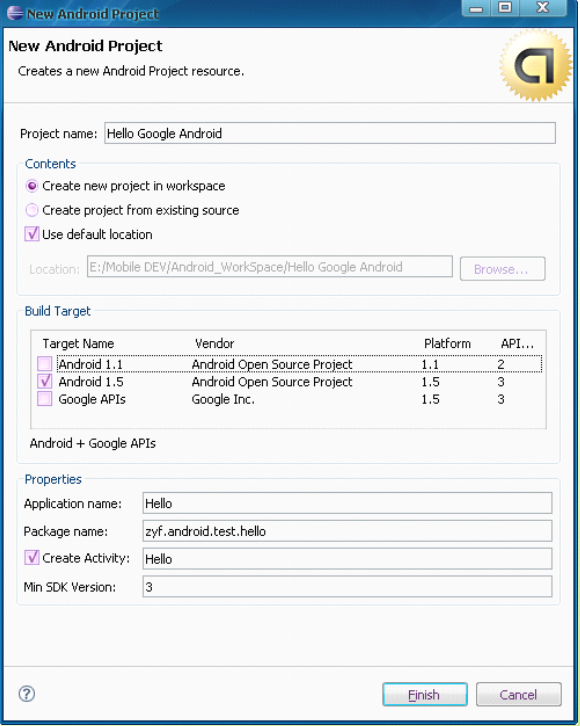The image size is (580, 726).
Task: Click the Android wizard badge icon
Action: (536, 65)
